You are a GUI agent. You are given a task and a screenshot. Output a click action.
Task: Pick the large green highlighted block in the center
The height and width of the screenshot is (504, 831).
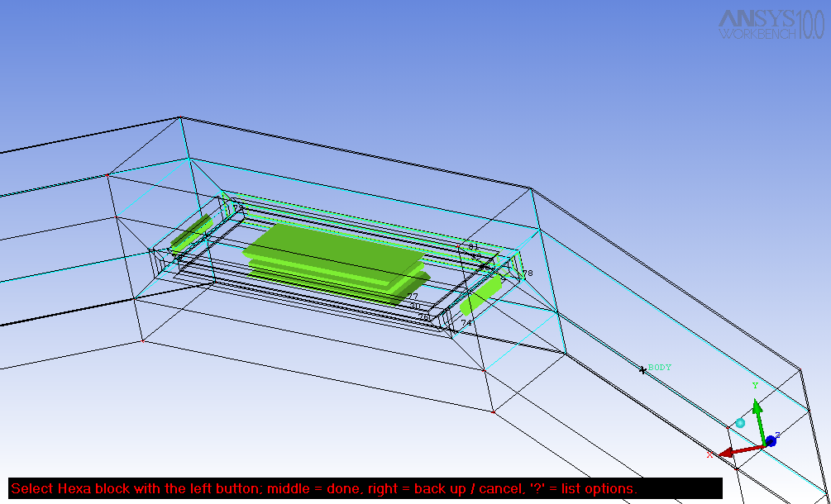point(336,263)
